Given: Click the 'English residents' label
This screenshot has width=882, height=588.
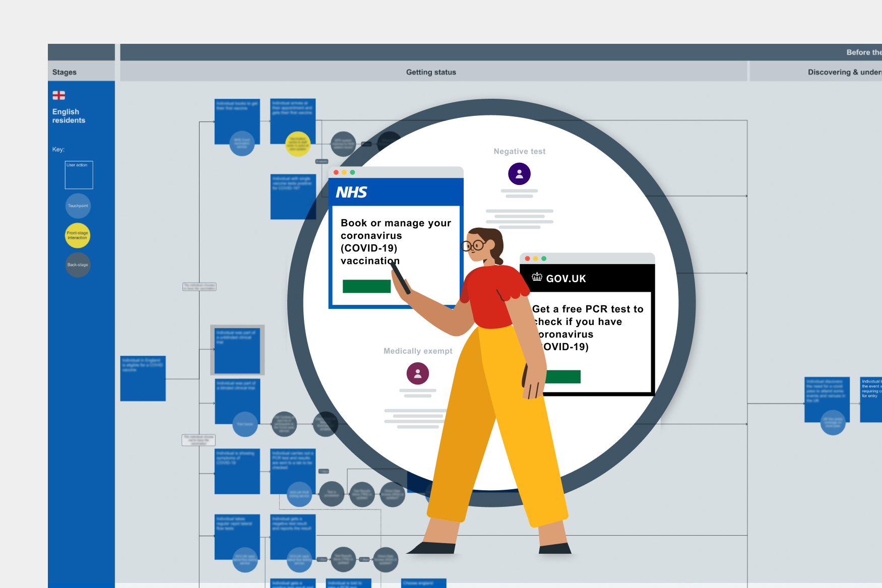Looking at the screenshot, I should 69,116.
